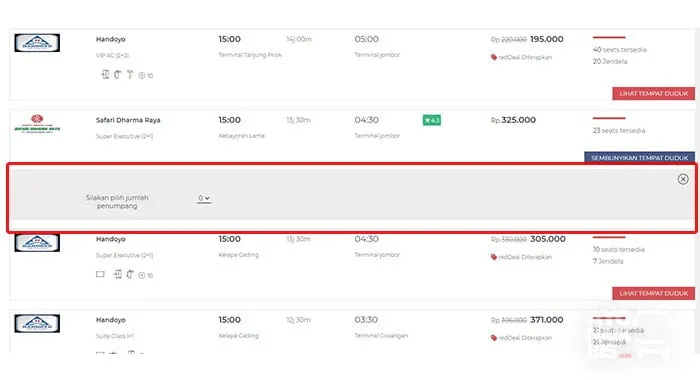Click the 14j 00m duration
This screenshot has width=700, height=380.
[x=299, y=39]
